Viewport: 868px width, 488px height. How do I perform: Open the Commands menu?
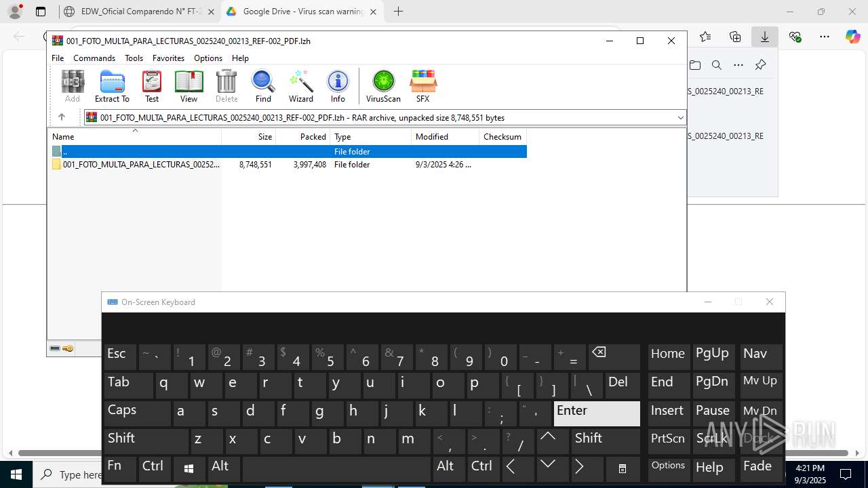pyautogui.click(x=94, y=58)
